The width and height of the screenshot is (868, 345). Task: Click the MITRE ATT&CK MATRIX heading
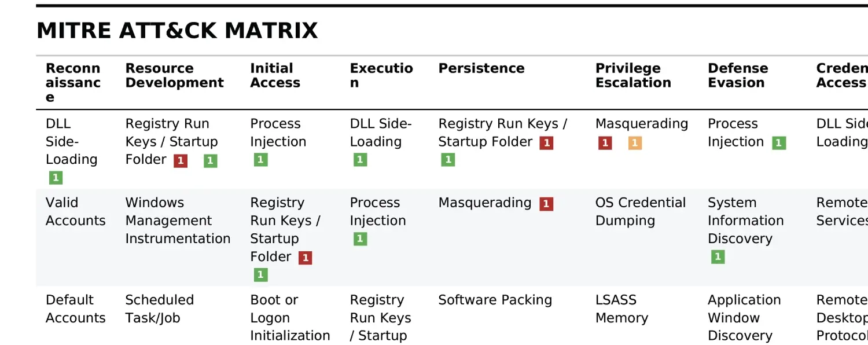[177, 30]
